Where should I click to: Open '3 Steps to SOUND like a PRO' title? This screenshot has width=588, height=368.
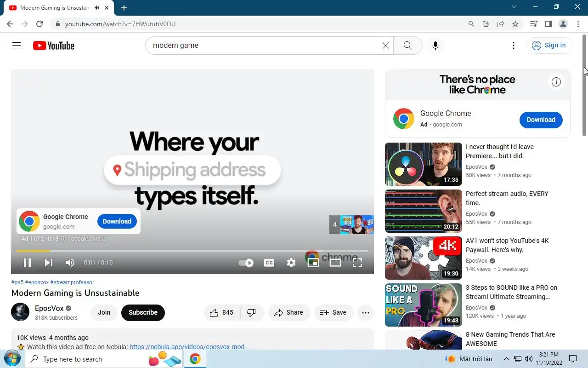(x=511, y=292)
